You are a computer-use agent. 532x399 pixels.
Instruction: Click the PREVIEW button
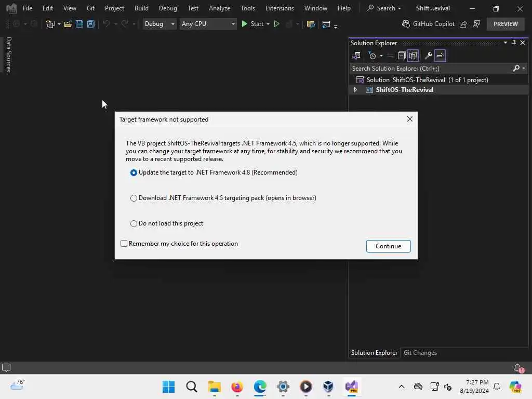506,24
